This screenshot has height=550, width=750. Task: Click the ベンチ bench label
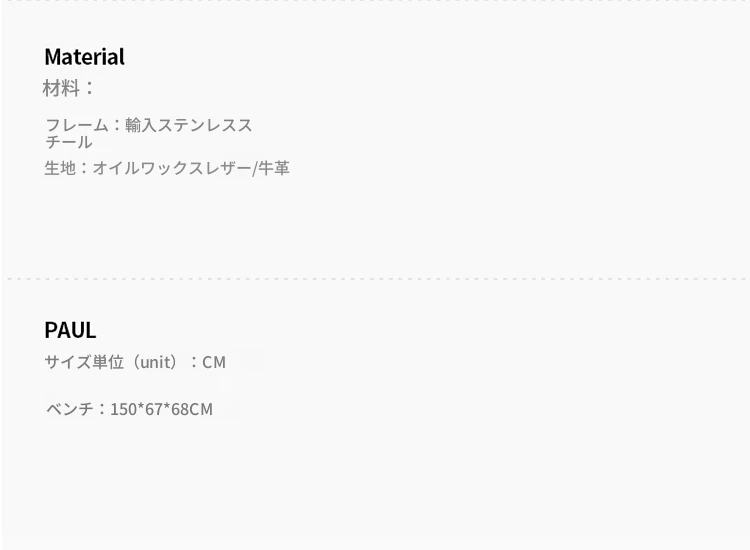tap(70, 409)
